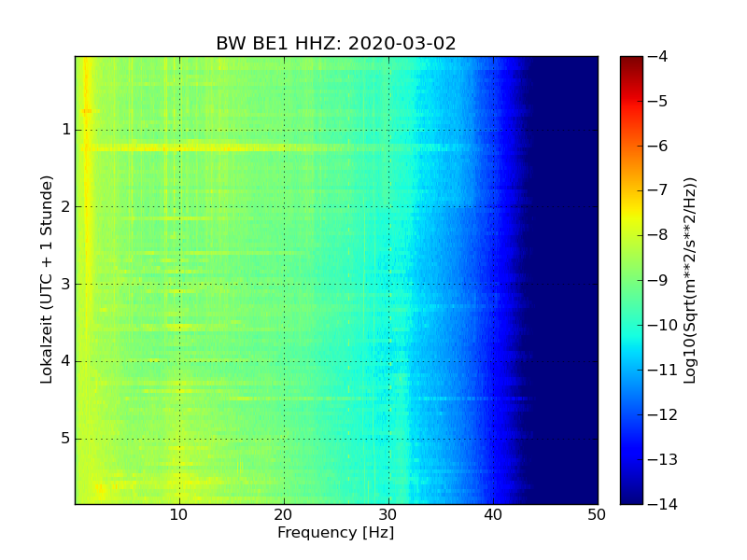Click the x-axis tick label '30'
747x560 pixels.
click(388, 515)
